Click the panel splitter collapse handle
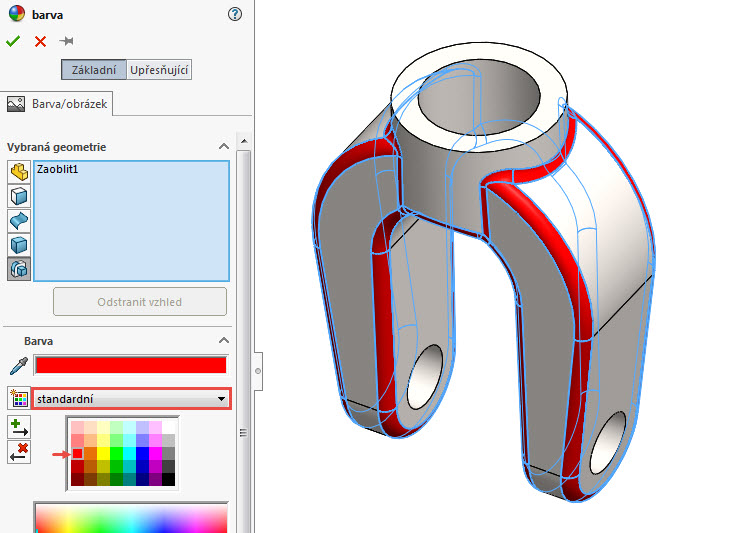750x533 pixels. pyautogui.click(x=258, y=371)
